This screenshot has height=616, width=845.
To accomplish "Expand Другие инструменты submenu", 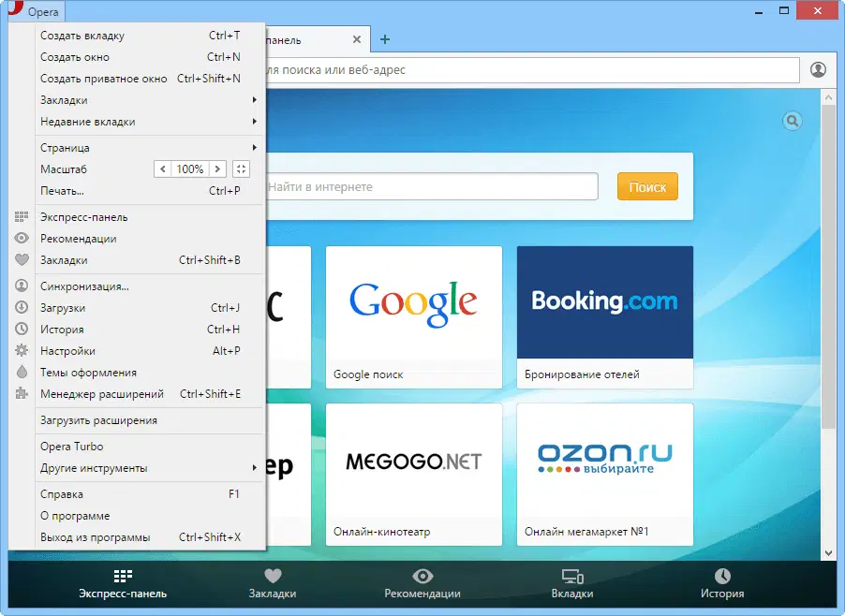I will pos(255,467).
